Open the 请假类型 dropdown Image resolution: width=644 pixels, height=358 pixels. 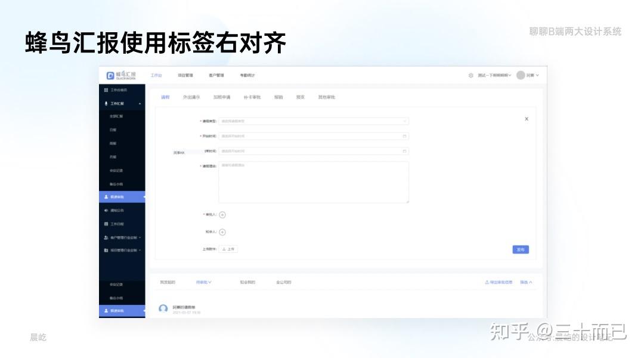[x=314, y=121]
